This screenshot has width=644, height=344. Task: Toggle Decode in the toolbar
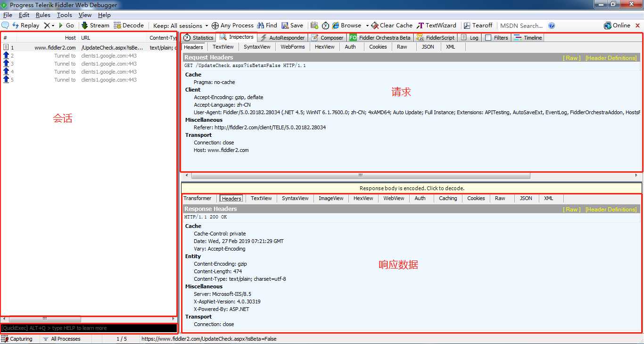[x=129, y=25]
